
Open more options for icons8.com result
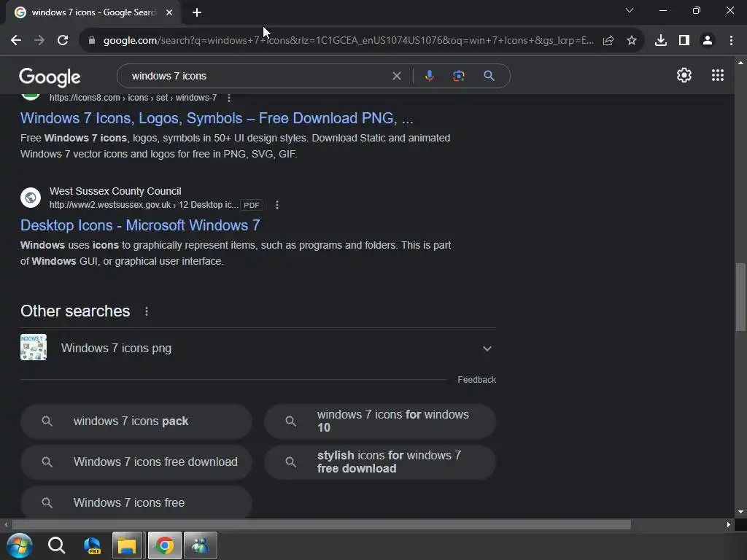(229, 98)
